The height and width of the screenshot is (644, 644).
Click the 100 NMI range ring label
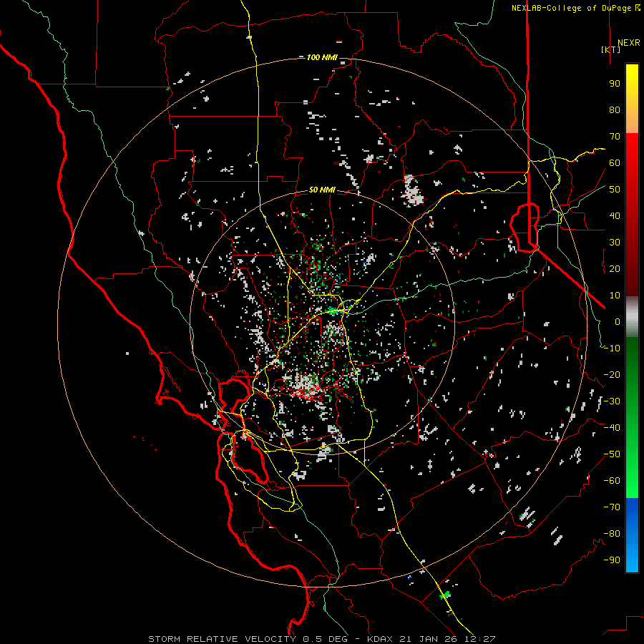tap(322, 57)
